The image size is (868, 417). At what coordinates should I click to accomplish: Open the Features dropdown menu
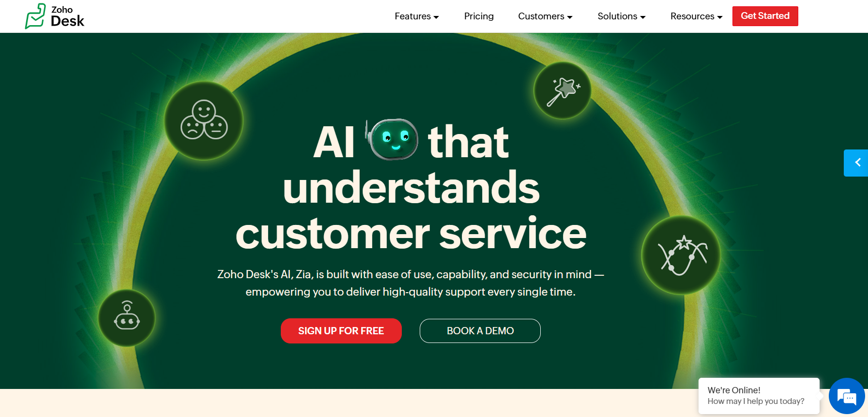pos(416,16)
